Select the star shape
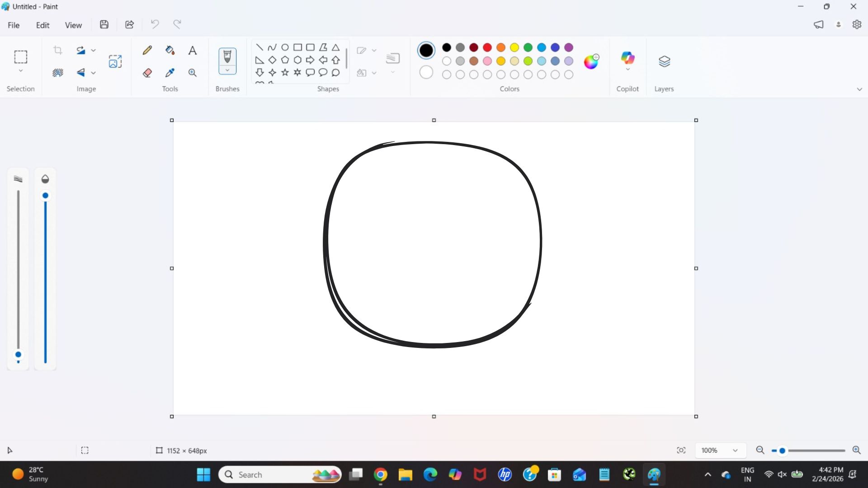The width and height of the screenshot is (868, 488). pyautogui.click(x=285, y=72)
